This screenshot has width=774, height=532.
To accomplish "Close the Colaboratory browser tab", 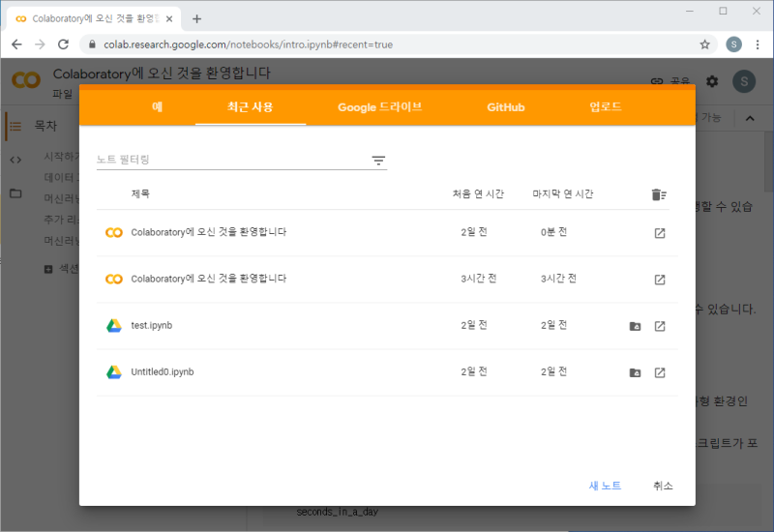I will pos(169,18).
